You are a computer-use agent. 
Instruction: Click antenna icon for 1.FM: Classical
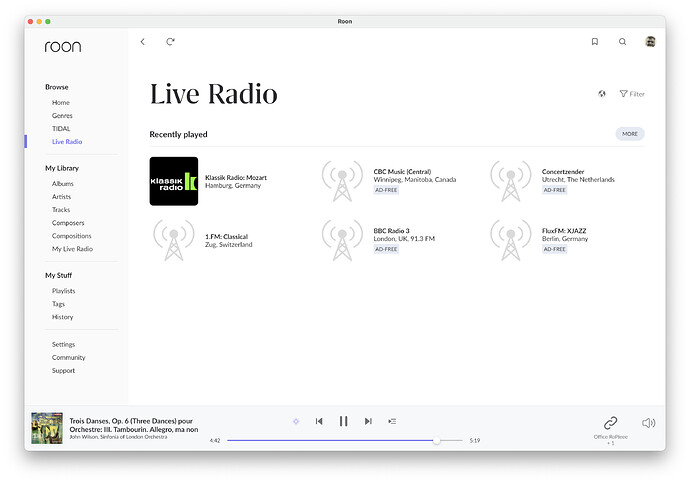174,240
